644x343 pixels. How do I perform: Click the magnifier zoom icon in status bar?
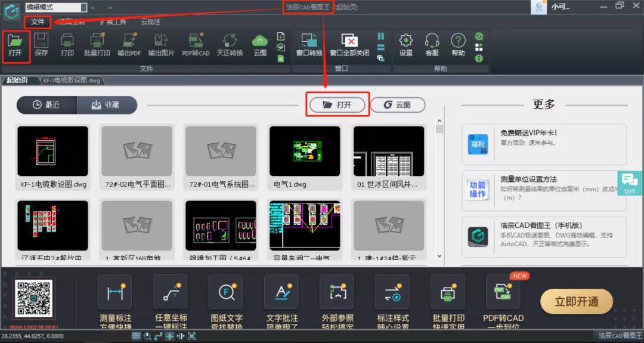point(147,336)
